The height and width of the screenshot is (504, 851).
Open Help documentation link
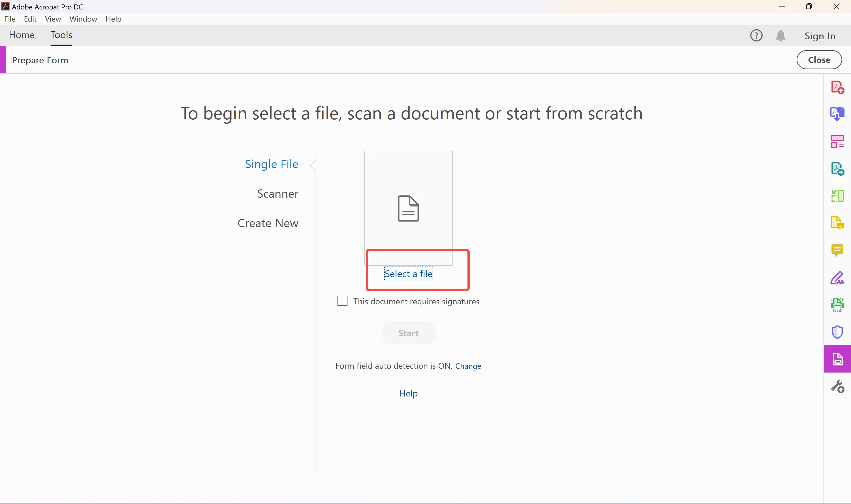(408, 393)
